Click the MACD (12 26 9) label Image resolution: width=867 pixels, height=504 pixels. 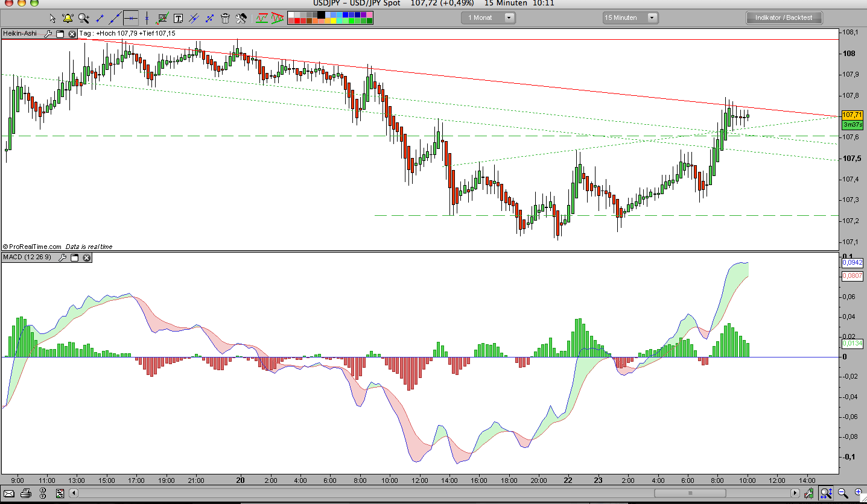coord(27,257)
